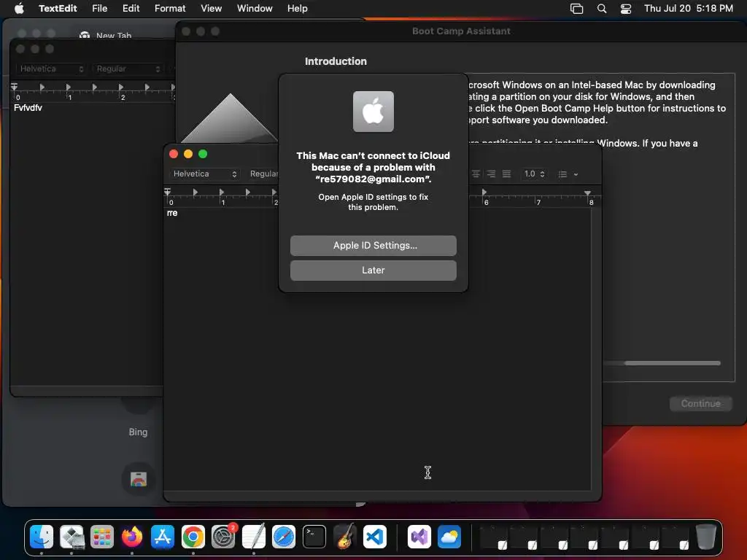Open Helvetica font dropdown in front TextEdit window

pos(204,174)
